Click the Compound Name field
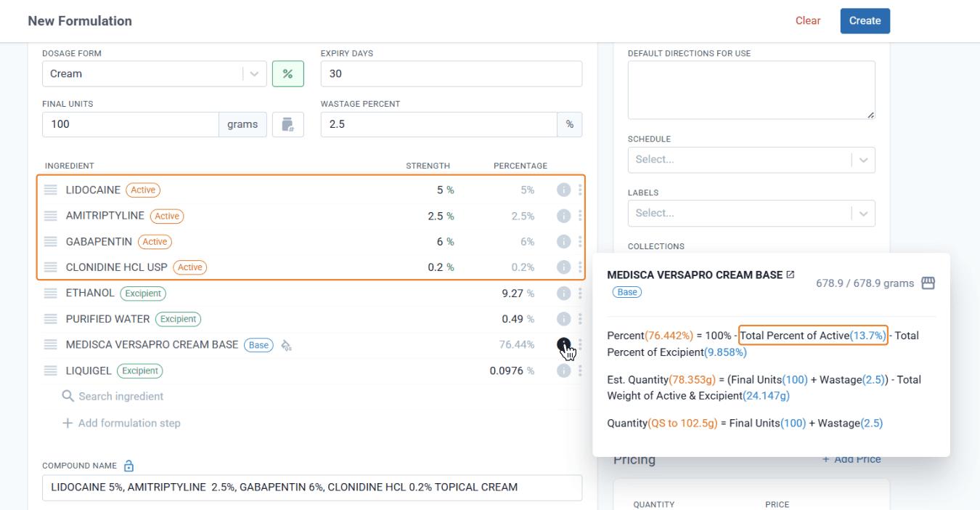 click(312, 487)
